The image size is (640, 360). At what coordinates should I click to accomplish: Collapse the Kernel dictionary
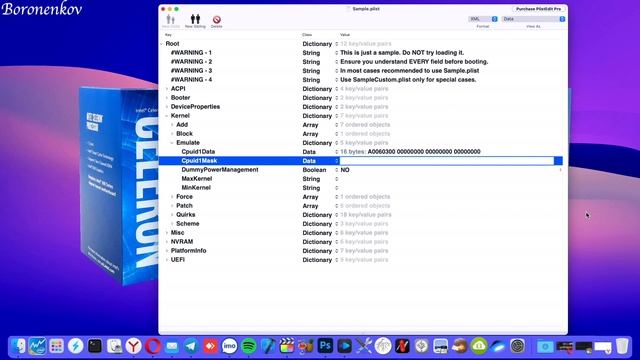[x=167, y=116]
